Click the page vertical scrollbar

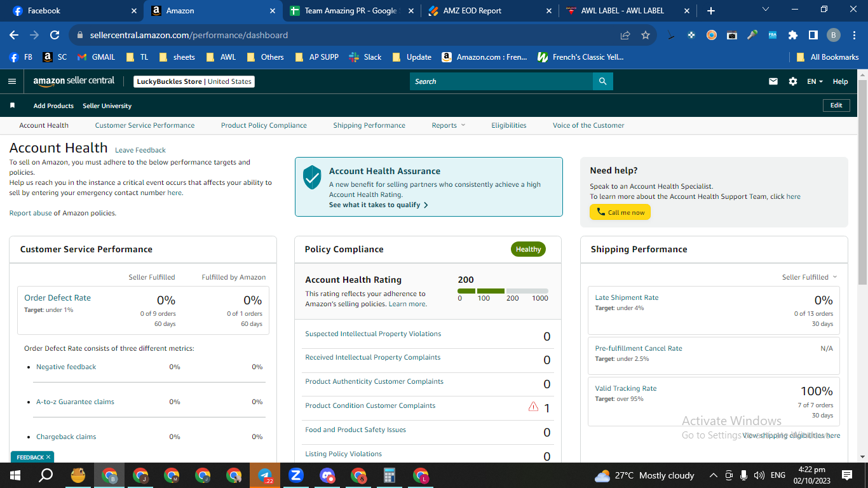tap(862, 181)
